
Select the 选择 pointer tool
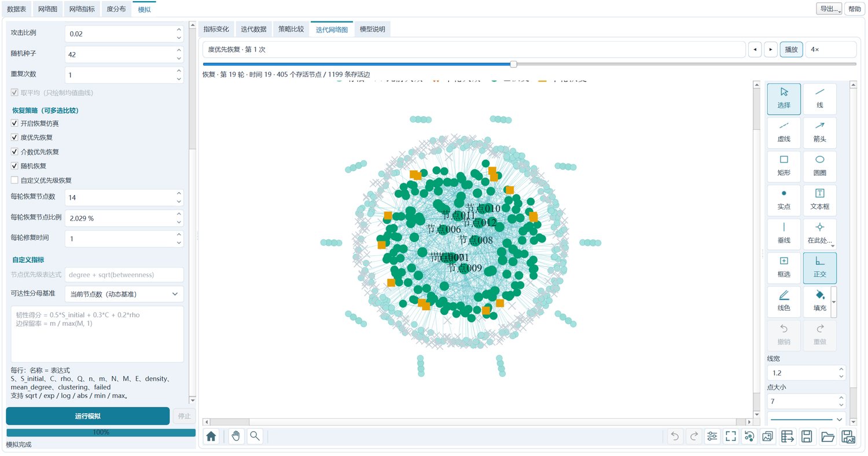[x=784, y=99]
